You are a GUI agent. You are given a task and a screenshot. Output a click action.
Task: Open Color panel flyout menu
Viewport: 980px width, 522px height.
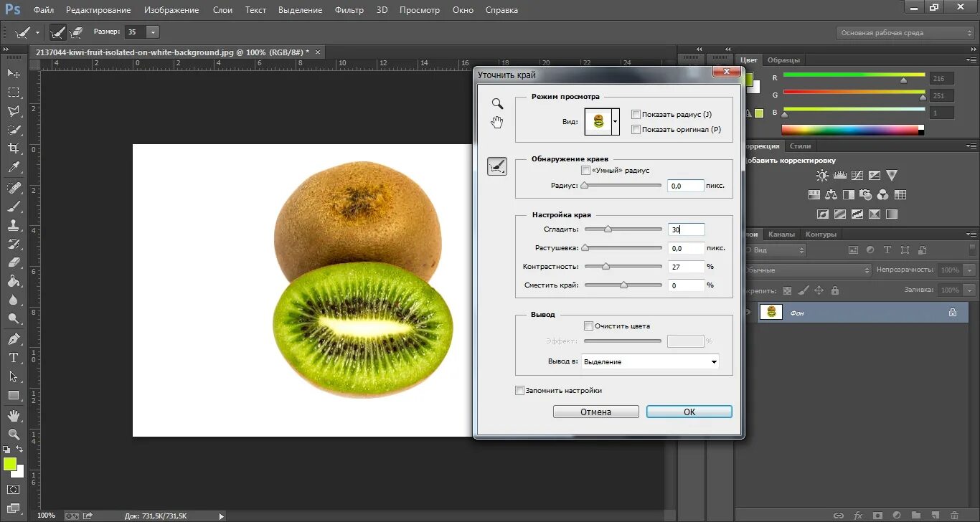(970, 60)
